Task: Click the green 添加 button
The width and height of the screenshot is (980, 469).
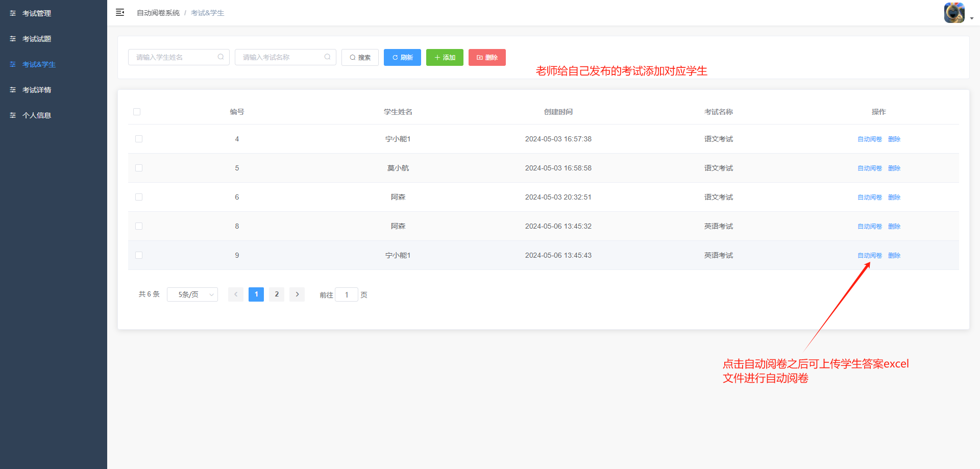Action: point(445,58)
